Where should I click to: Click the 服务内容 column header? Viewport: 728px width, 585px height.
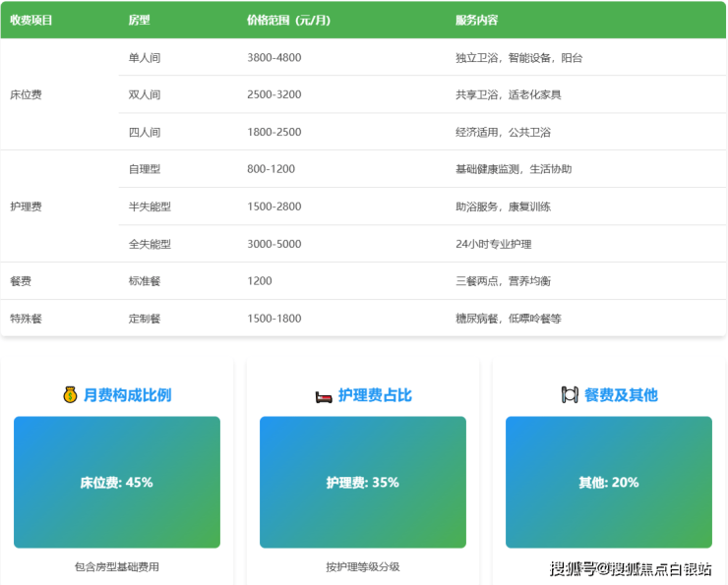tap(476, 20)
